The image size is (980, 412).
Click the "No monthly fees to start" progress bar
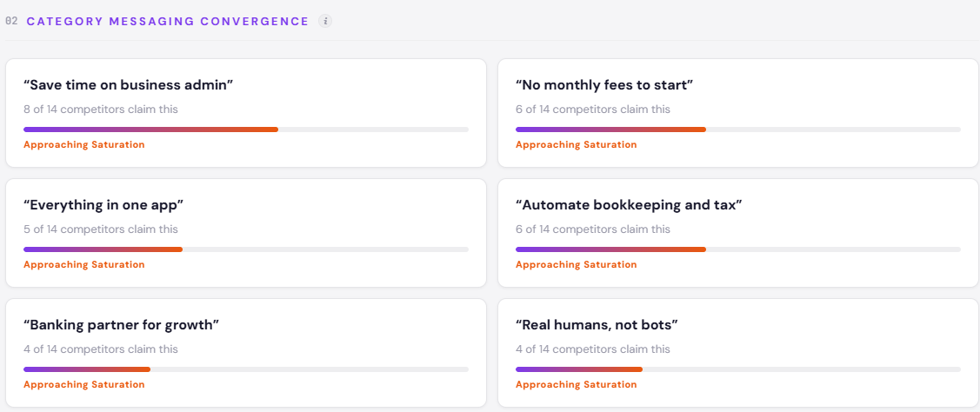coord(738,130)
